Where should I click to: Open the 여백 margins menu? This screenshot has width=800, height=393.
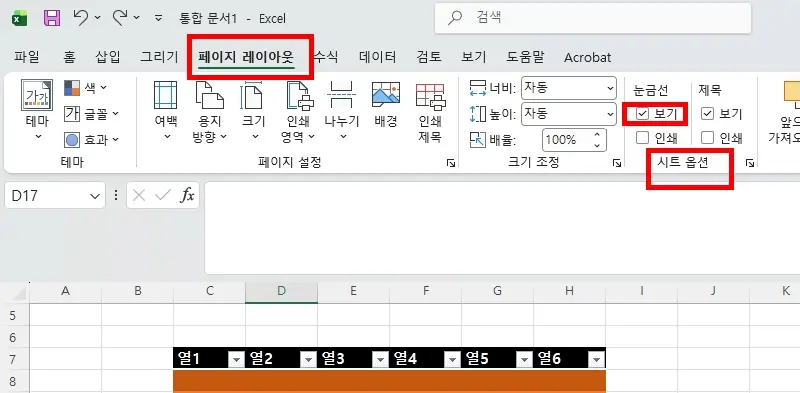pos(166,109)
